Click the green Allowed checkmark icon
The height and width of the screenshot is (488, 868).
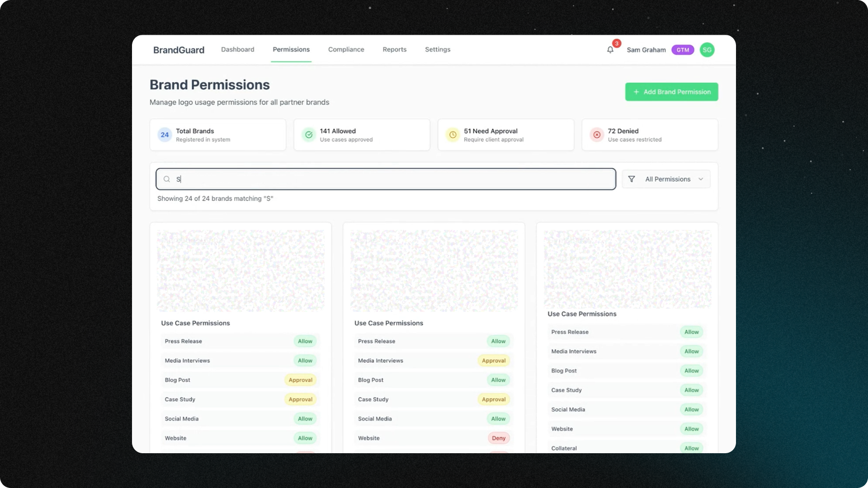[309, 135]
